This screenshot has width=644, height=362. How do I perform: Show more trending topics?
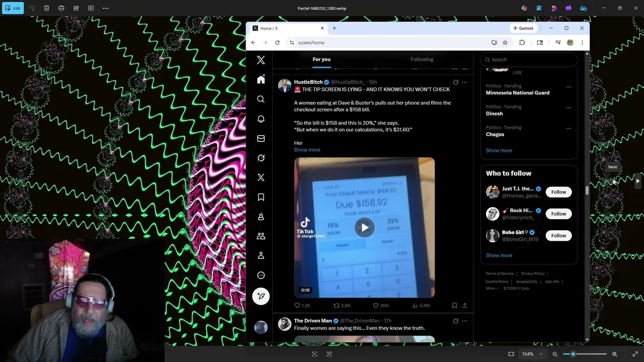[x=499, y=150]
